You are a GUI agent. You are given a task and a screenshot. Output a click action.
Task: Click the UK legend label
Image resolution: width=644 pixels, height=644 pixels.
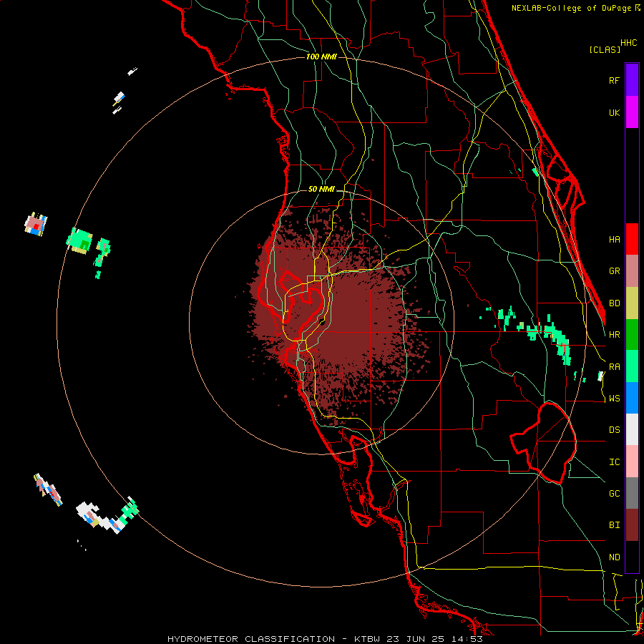click(614, 112)
